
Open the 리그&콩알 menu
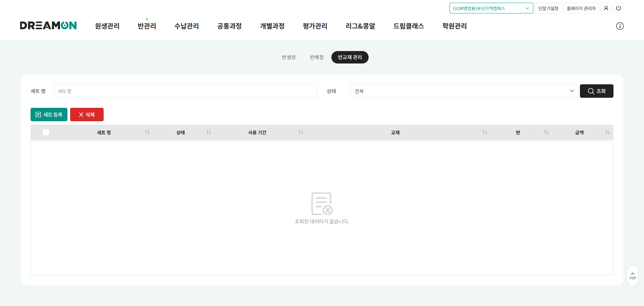[360, 26]
